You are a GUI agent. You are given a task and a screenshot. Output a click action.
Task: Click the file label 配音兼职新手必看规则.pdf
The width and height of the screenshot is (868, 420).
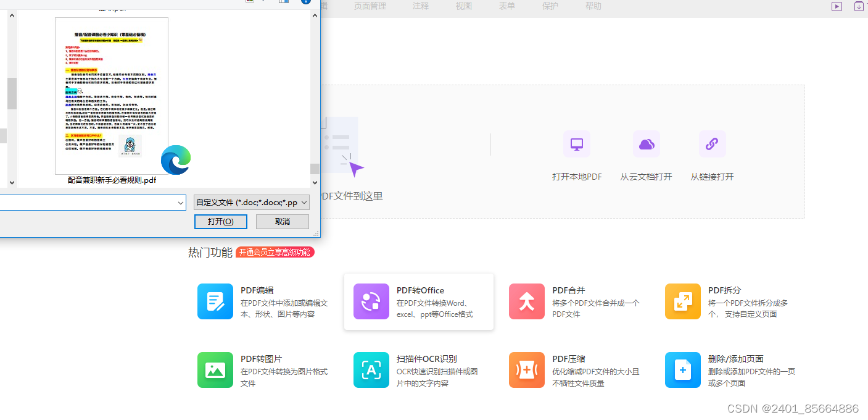coord(112,180)
